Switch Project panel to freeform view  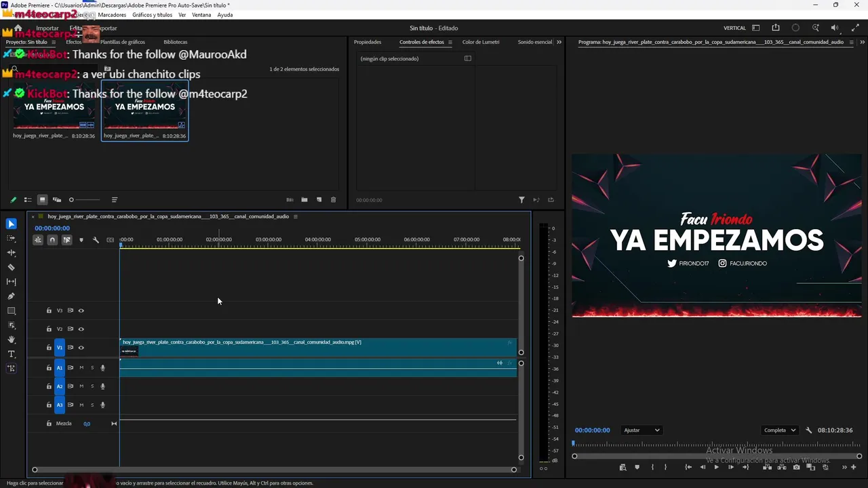pos(57,200)
